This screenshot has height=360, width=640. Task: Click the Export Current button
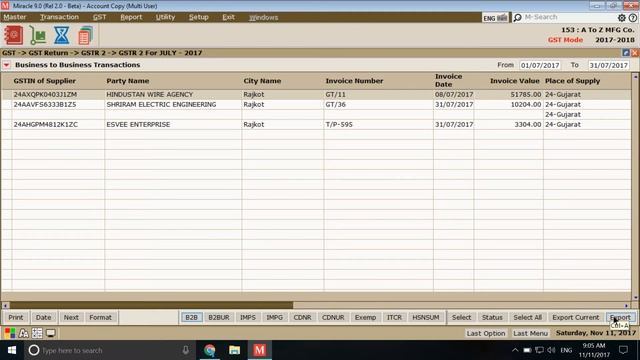coord(576,317)
